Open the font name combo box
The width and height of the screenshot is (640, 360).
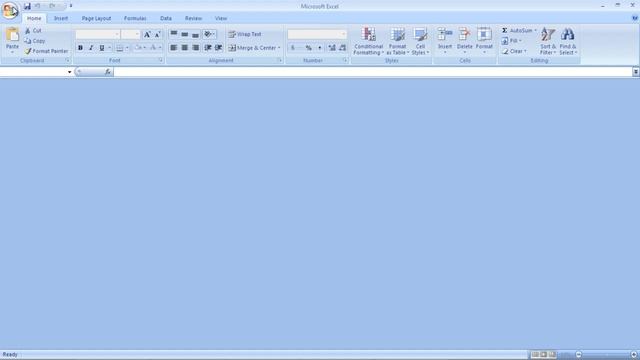pyautogui.click(x=98, y=34)
